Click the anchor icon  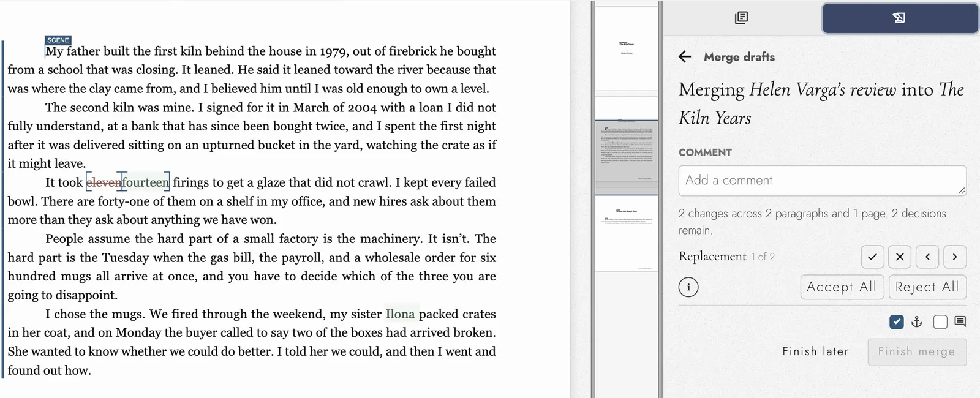917,321
